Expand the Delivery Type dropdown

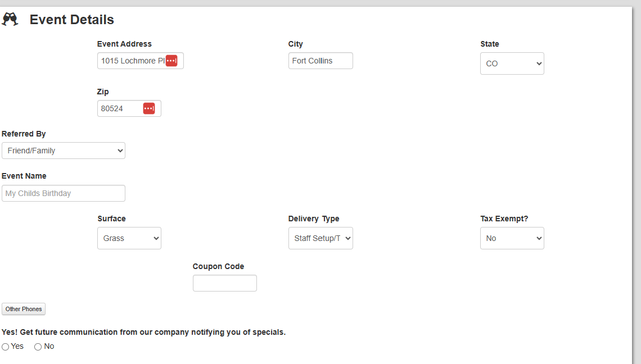[320, 238]
